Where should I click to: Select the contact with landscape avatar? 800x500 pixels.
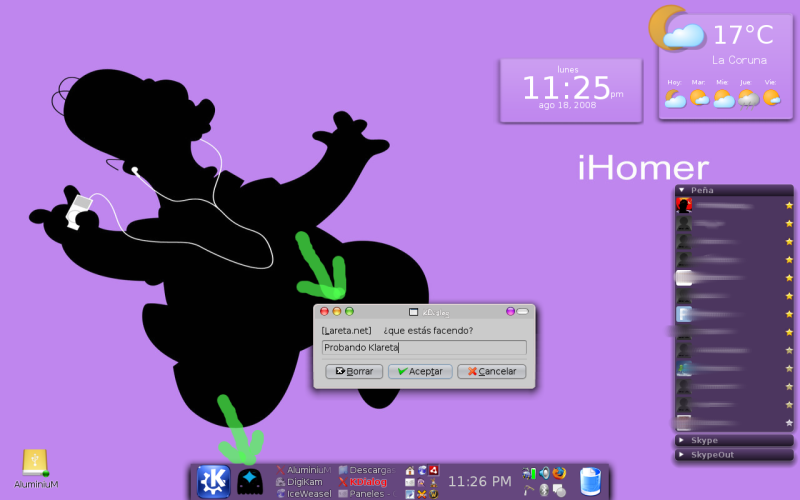coord(734,368)
